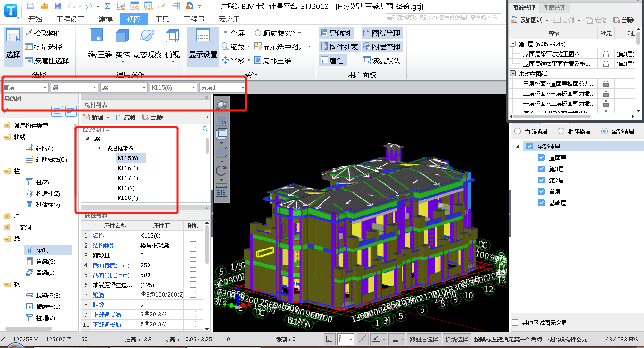Screen dimensions: 644x348
Task: Click the display settings list icon in viewport toolbar
Action: 222,191
